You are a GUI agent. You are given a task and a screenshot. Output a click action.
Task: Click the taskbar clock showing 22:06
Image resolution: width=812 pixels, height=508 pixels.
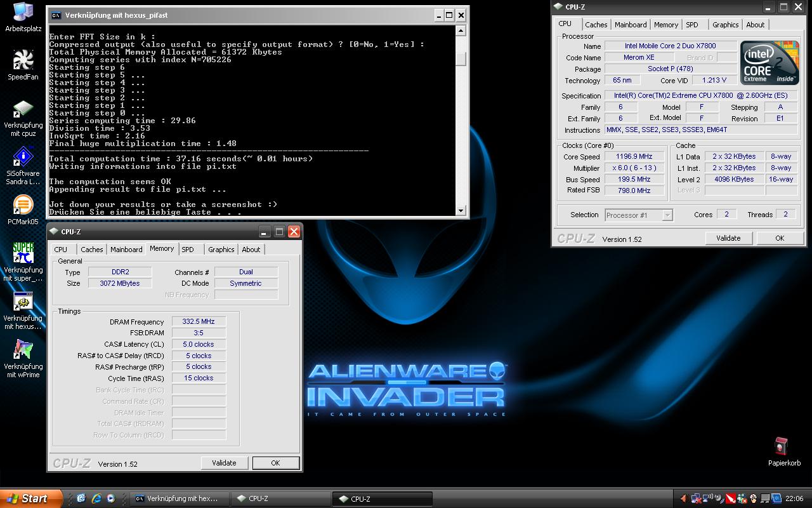[794, 498]
